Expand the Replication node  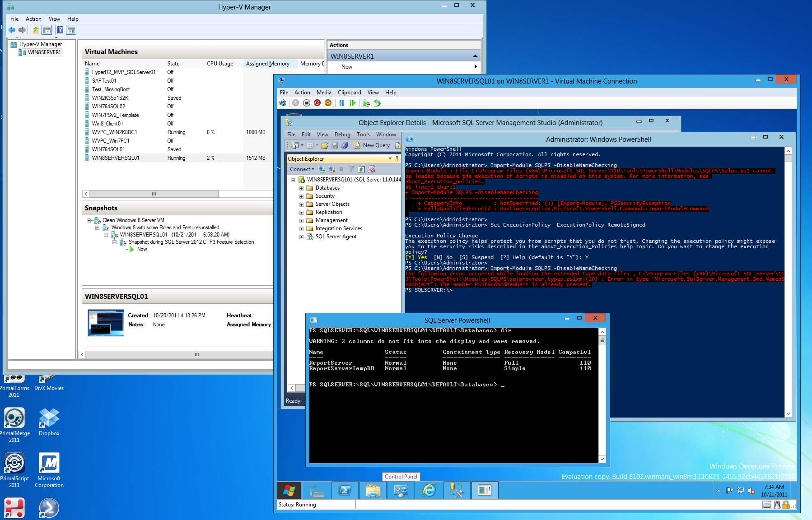tap(301, 213)
